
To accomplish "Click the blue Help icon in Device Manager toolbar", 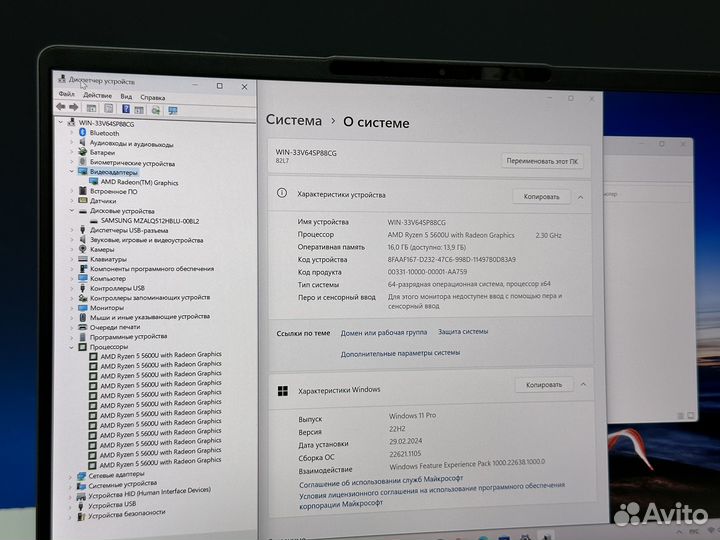I will point(126,109).
